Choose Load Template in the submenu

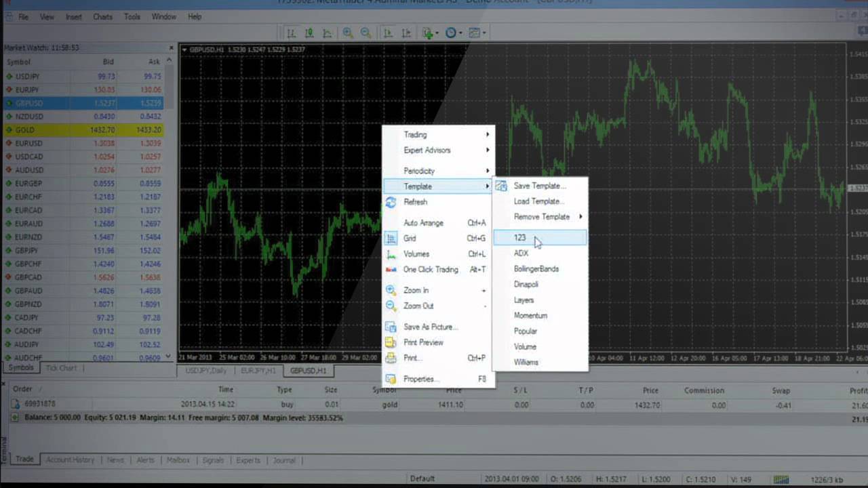pyautogui.click(x=540, y=201)
